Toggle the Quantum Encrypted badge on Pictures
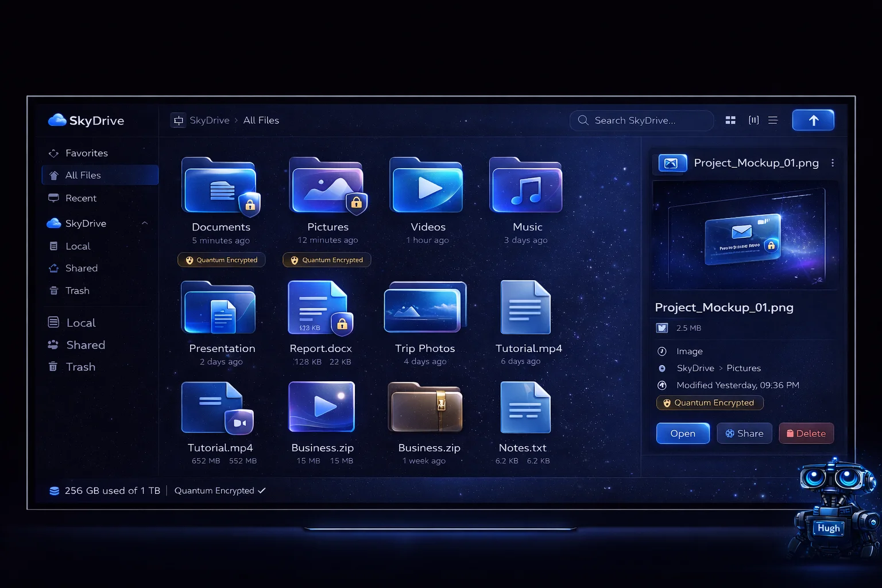This screenshot has height=588, width=882. [x=326, y=260]
